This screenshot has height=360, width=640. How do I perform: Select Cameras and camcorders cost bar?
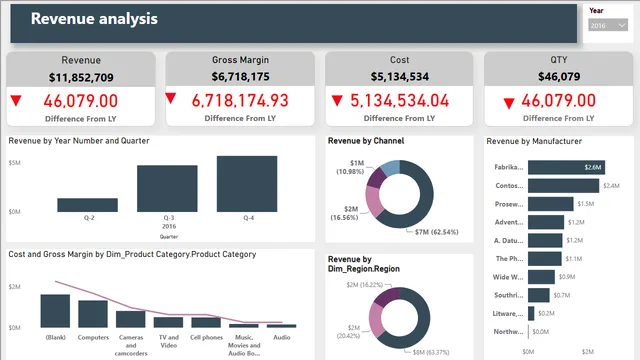click(131, 319)
